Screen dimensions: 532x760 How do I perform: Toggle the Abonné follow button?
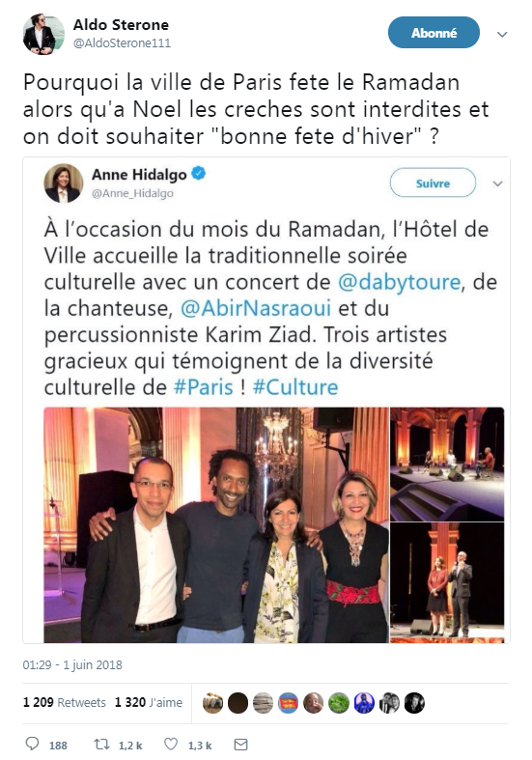(x=434, y=33)
